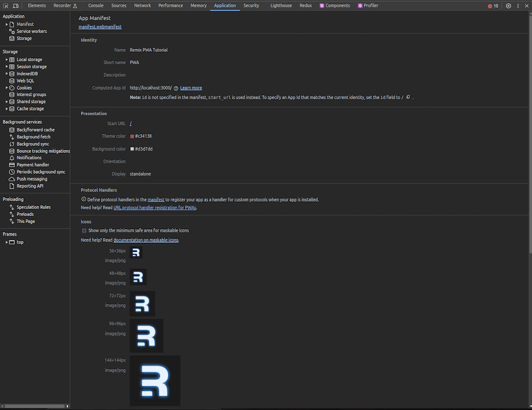Switch to the Network tab
532x410 pixels.
click(x=142, y=5)
